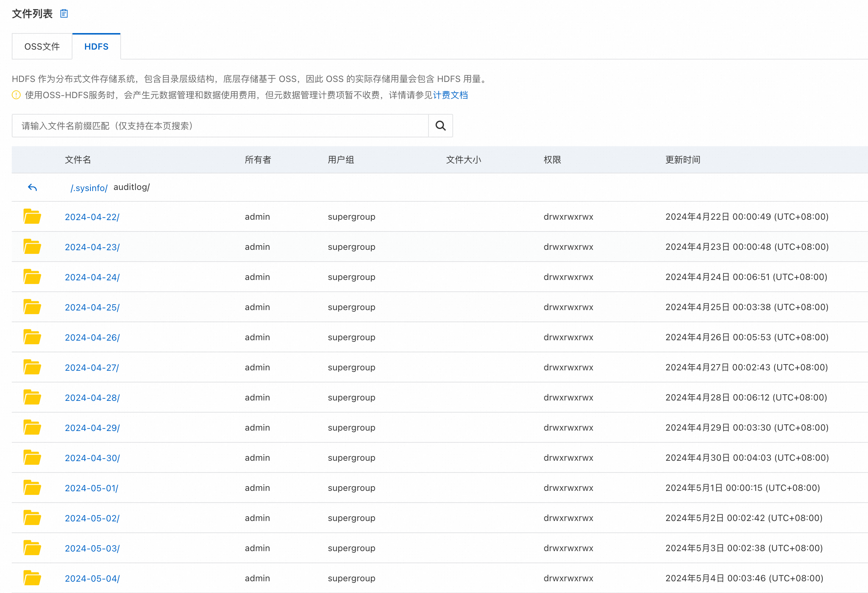Click the copy icon beside 文件列表 title
The image size is (868, 593).
[x=64, y=13]
